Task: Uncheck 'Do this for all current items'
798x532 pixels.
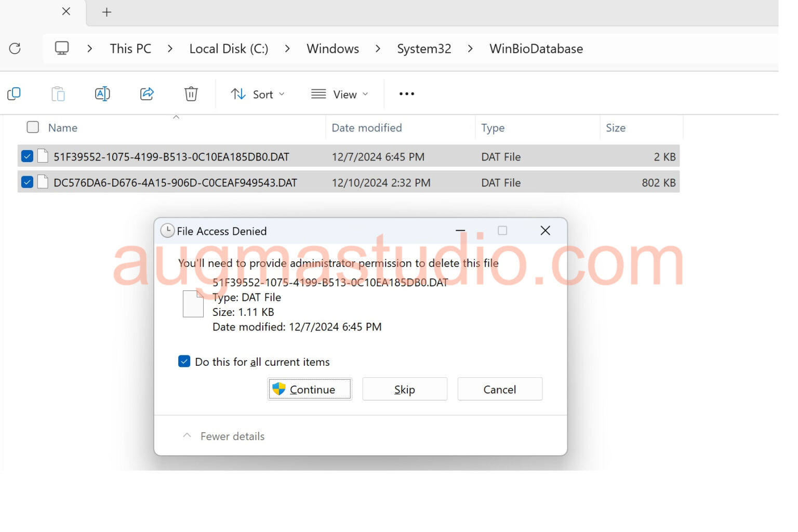Action: pos(184,361)
